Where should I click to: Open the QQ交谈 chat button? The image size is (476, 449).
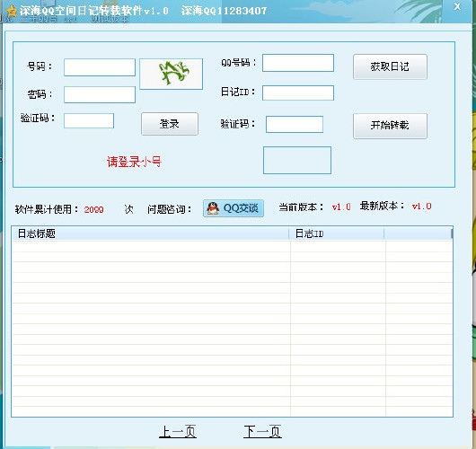pos(234,208)
